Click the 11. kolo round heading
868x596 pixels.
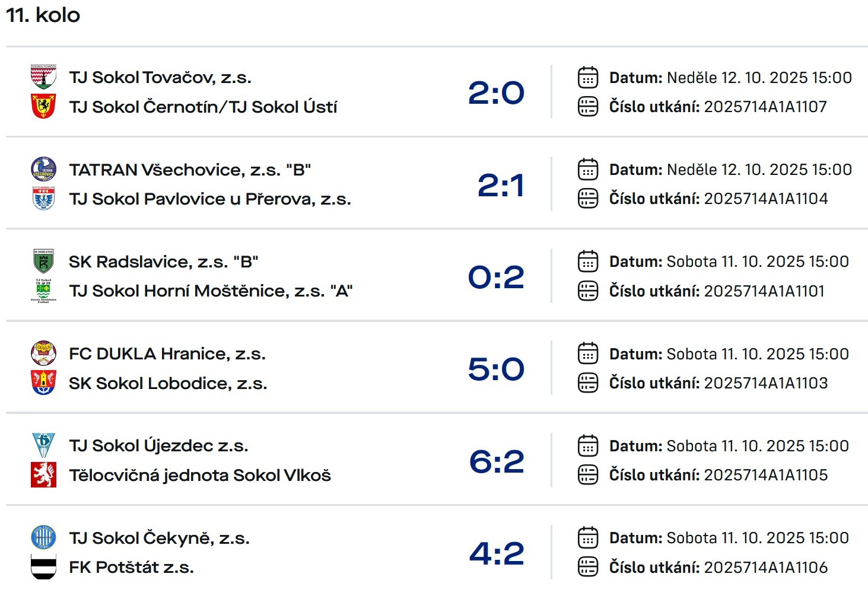click(43, 15)
